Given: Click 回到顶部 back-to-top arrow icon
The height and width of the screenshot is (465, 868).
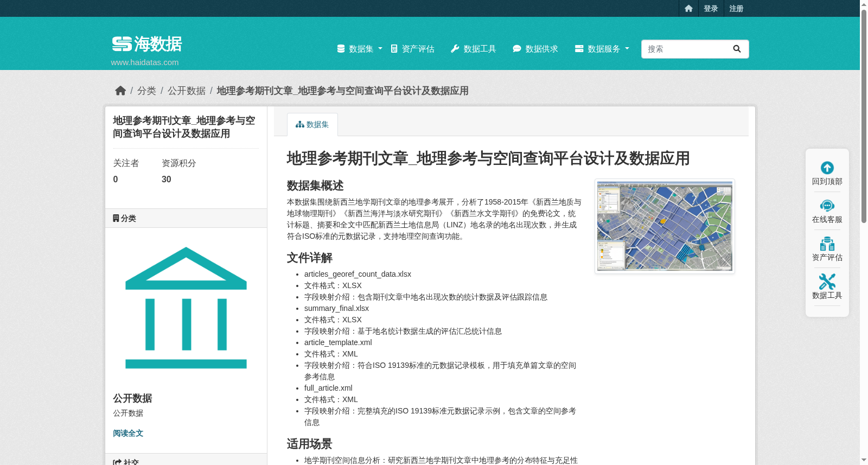Looking at the screenshot, I should tap(827, 168).
